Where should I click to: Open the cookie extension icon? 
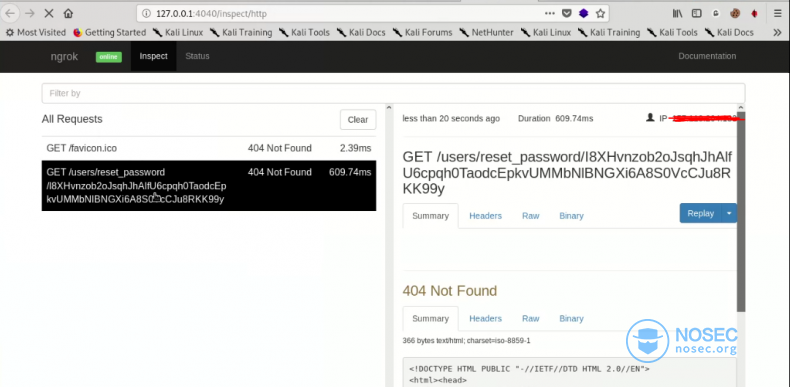pos(735,14)
